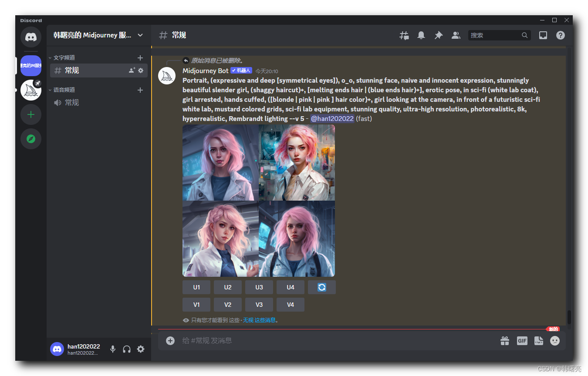Screen dimensions: 588x376
Task: Click the chat vertical scrollbar thumb
Action: [x=569, y=317]
